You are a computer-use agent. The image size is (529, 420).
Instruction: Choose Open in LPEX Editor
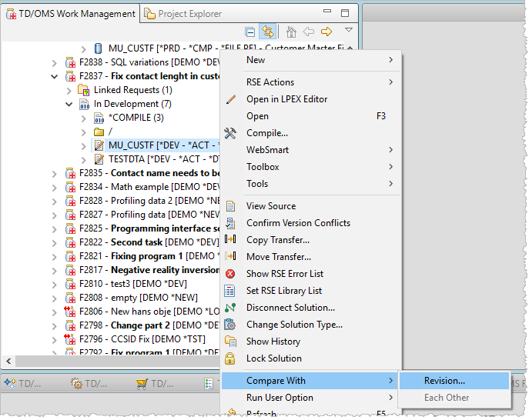point(286,99)
